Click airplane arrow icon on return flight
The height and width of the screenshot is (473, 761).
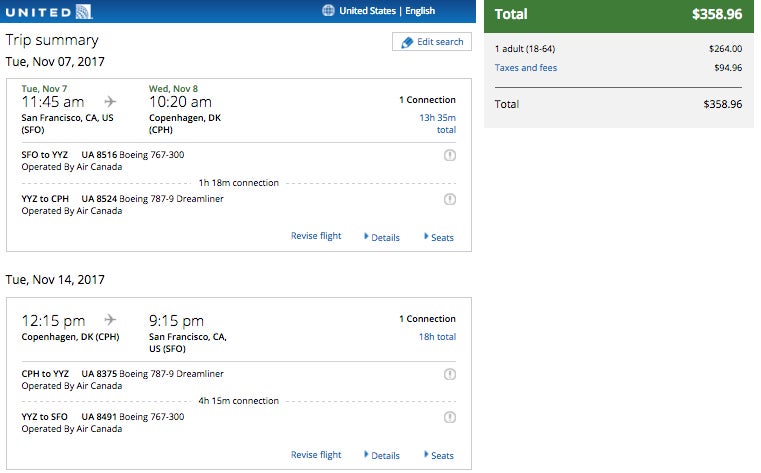click(x=110, y=319)
